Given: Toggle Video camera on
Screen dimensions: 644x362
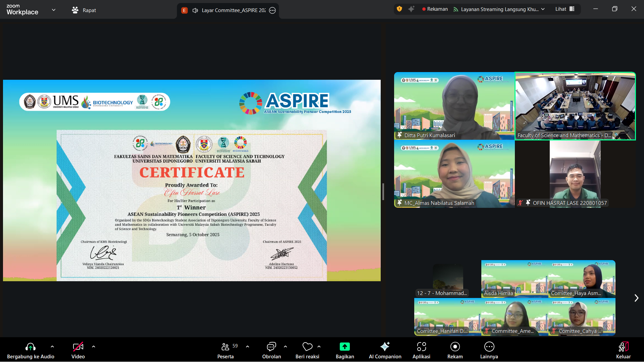Looking at the screenshot, I should pyautogui.click(x=78, y=347).
